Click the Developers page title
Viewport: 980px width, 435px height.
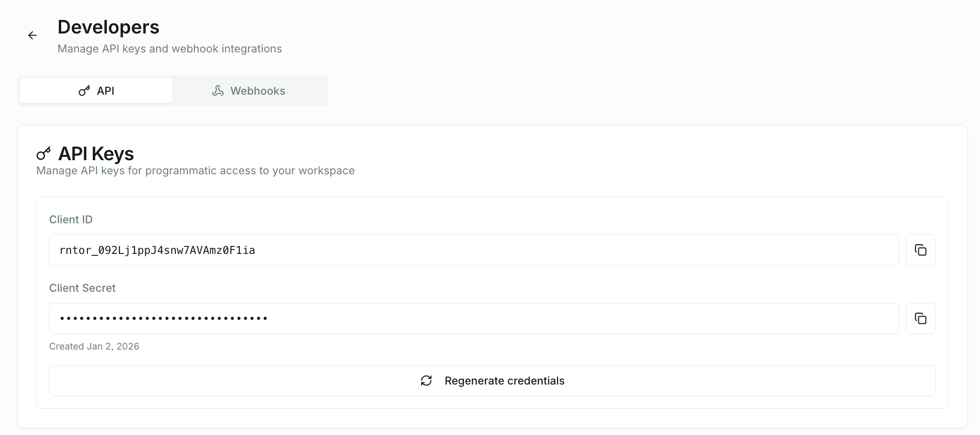tap(108, 27)
